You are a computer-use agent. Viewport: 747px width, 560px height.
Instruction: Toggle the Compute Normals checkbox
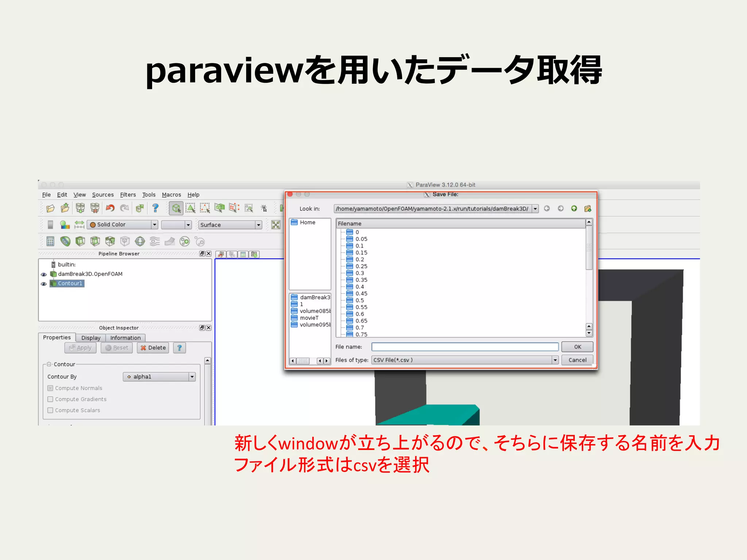[x=50, y=388]
